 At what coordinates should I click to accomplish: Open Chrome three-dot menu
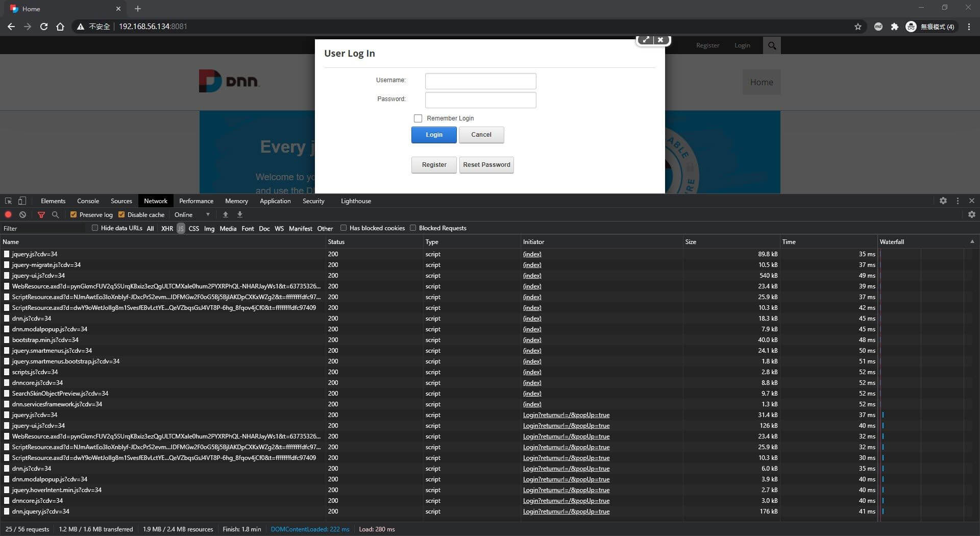[969, 27]
